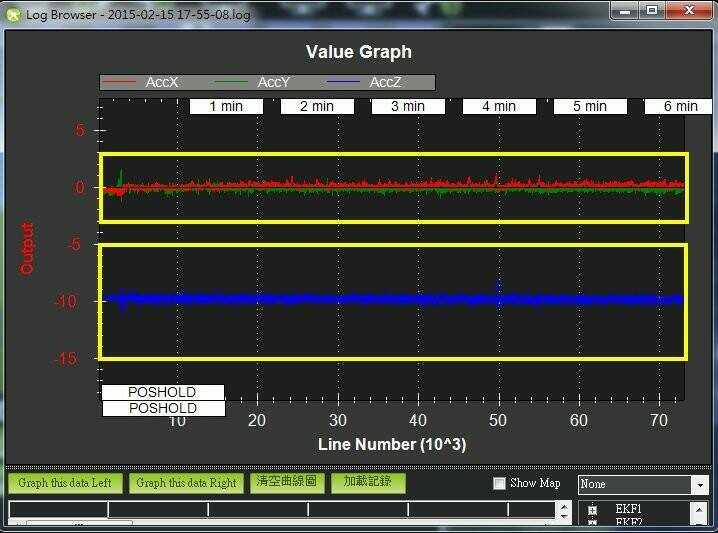This screenshot has height=533, width=718.
Task: Click the 清空曲線圖 clear graph button
Action: [286, 482]
